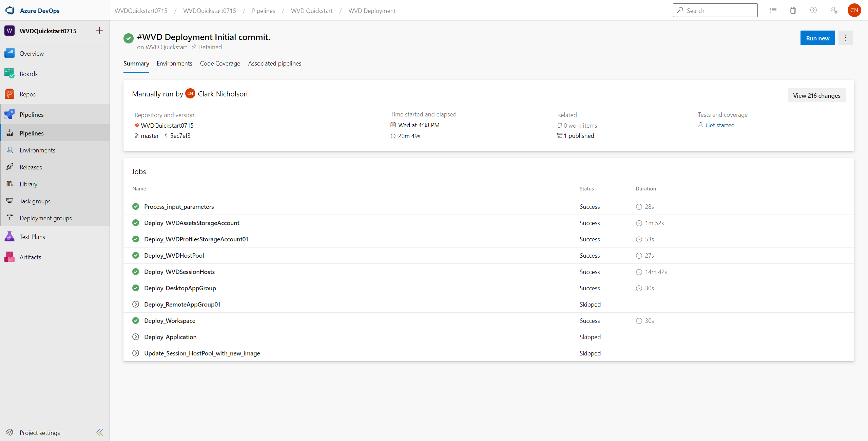This screenshot has height=441, width=868.
Task: Focus the Search input field
Action: [715, 10]
